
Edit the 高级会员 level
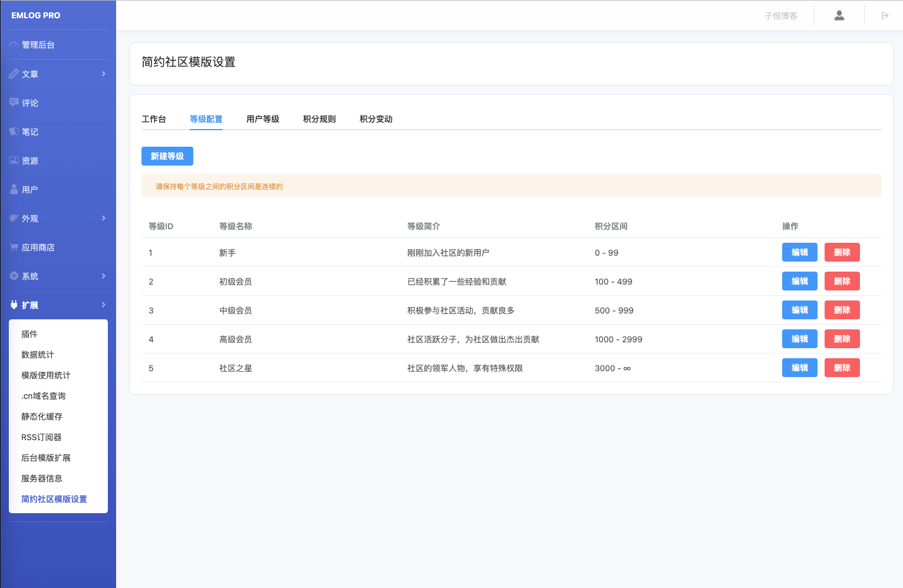point(800,339)
